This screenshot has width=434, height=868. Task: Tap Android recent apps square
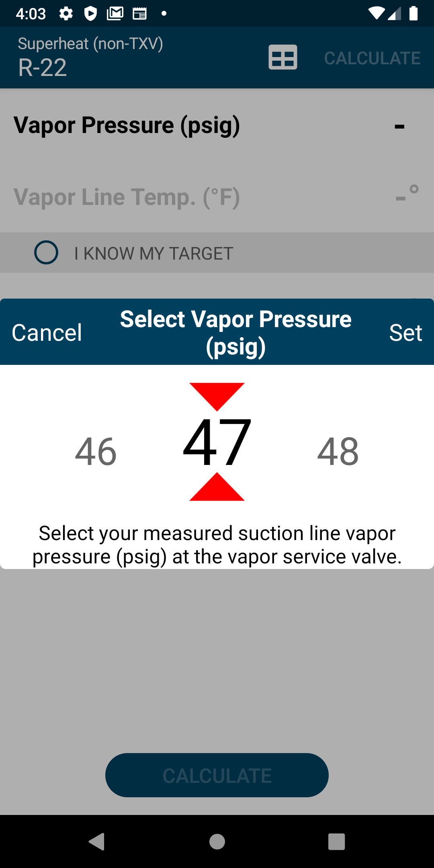pyautogui.click(x=337, y=841)
